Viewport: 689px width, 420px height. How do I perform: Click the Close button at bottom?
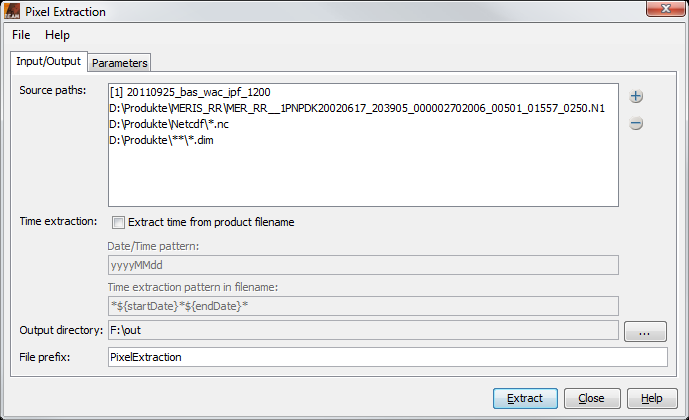[592, 398]
